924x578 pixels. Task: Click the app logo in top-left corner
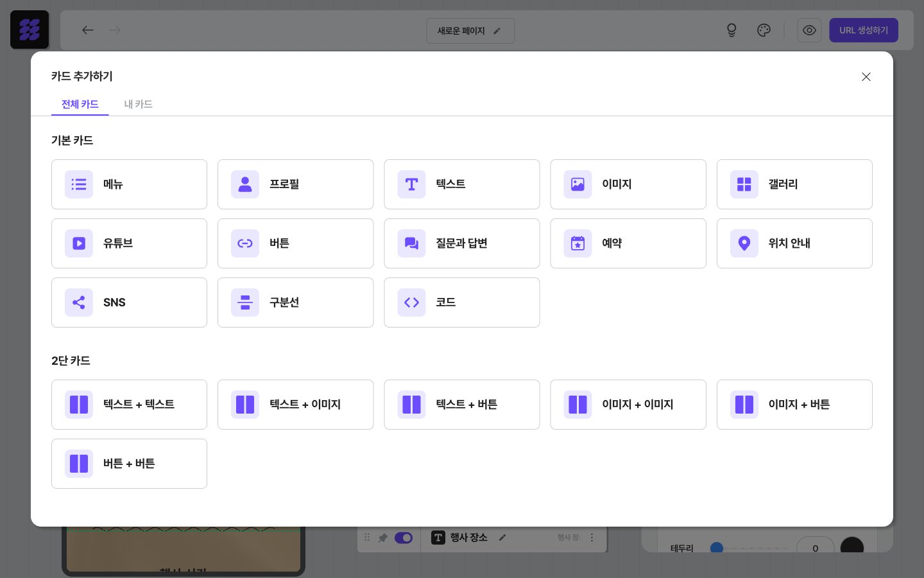(30, 30)
